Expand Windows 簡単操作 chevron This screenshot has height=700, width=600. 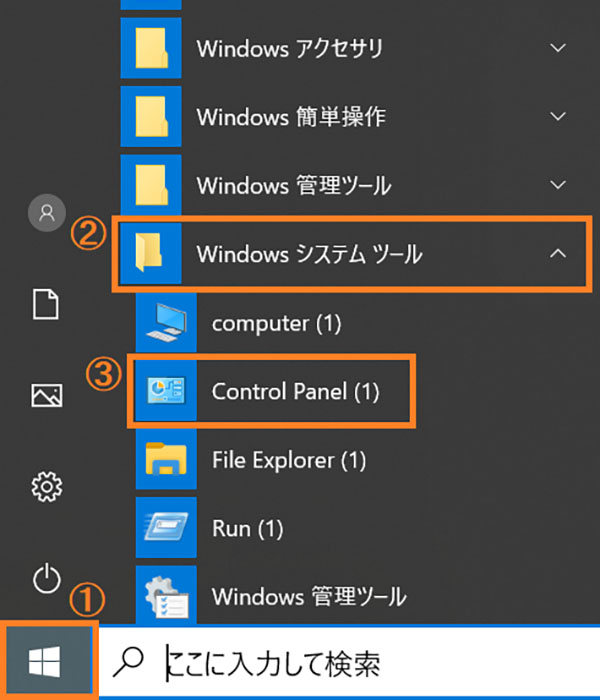pyautogui.click(x=558, y=116)
